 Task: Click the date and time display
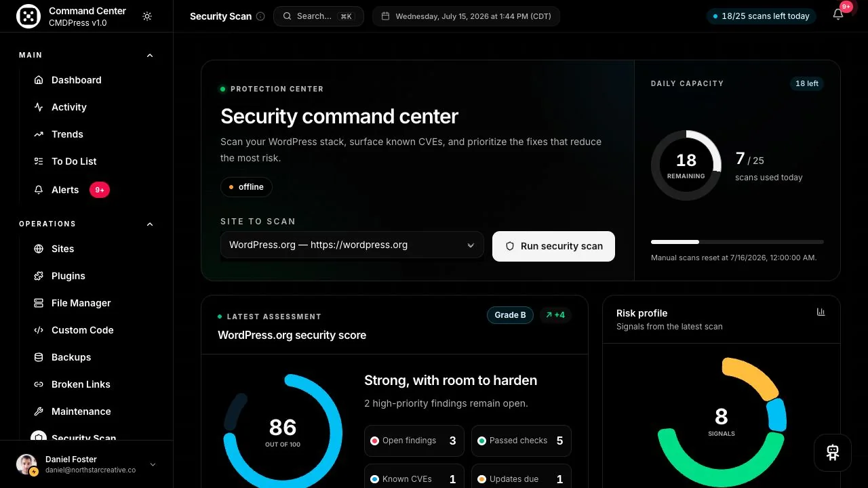(466, 16)
